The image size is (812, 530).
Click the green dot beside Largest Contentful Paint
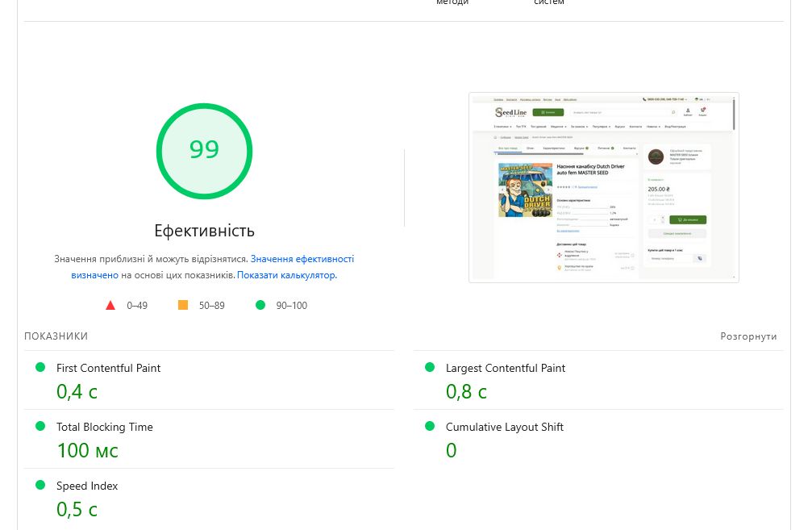[429, 367]
